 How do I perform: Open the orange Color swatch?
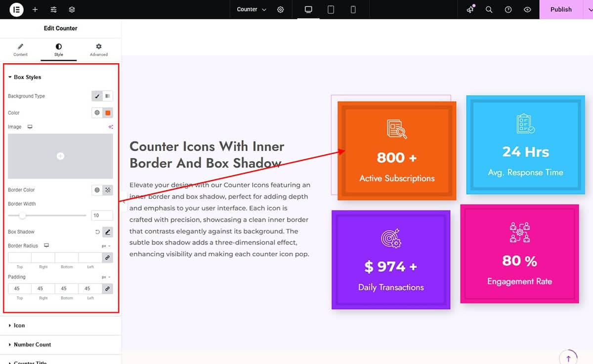tap(108, 113)
